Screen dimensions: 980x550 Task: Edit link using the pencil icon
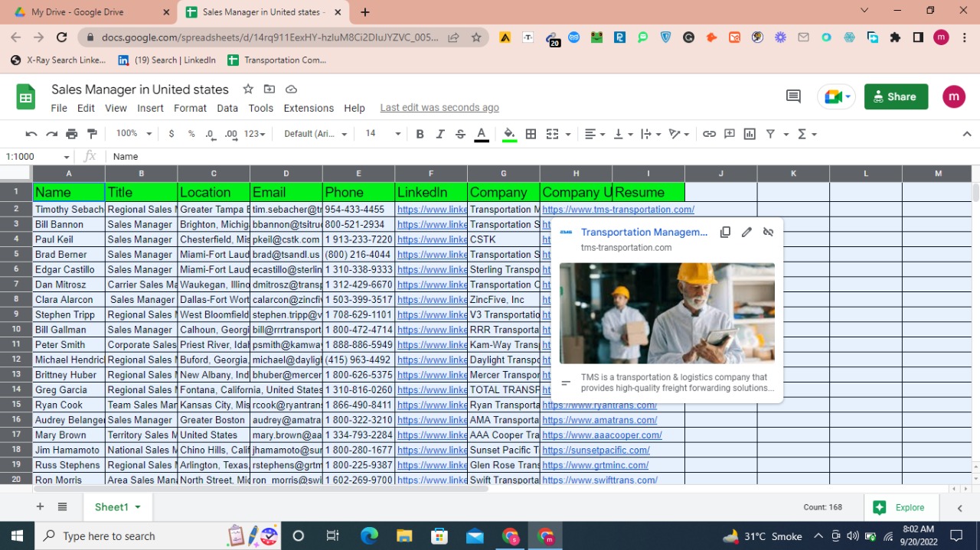(x=746, y=233)
